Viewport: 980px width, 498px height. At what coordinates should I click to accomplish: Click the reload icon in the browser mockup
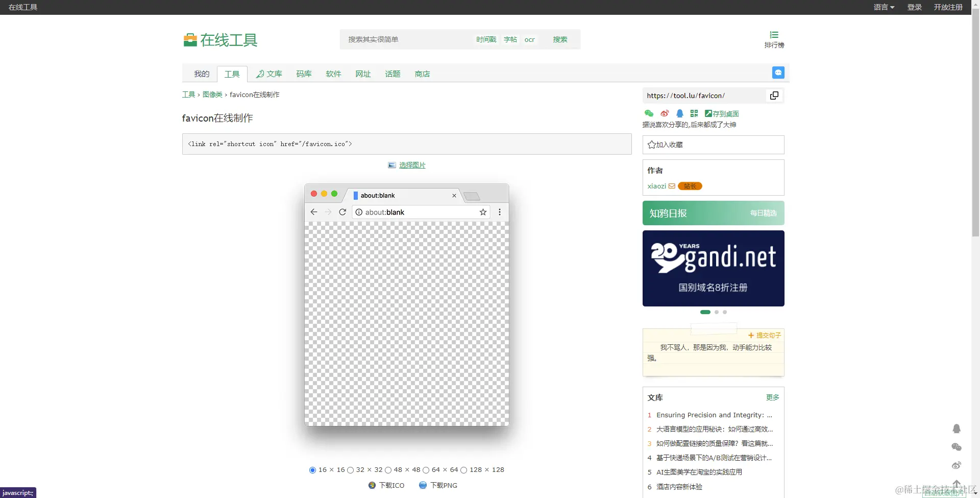[x=342, y=212]
